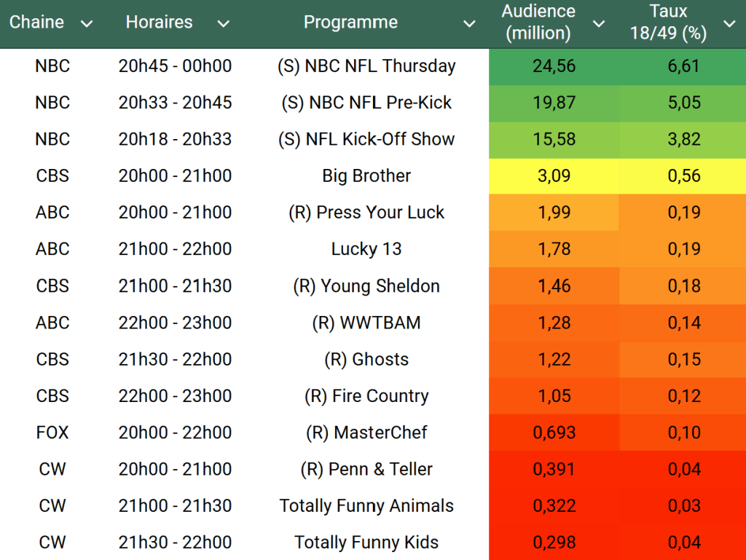Select the 24,56 audience cell

click(554, 66)
